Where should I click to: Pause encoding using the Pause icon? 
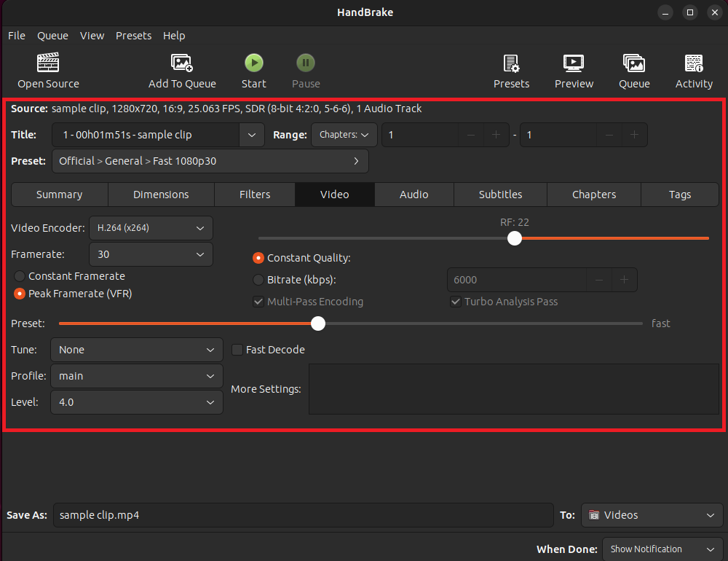[305, 69]
